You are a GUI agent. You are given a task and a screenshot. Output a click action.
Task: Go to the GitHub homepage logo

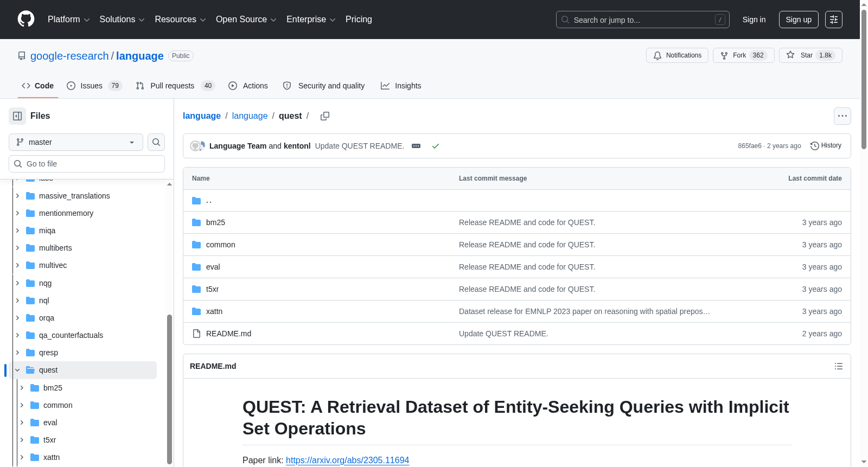click(26, 20)
